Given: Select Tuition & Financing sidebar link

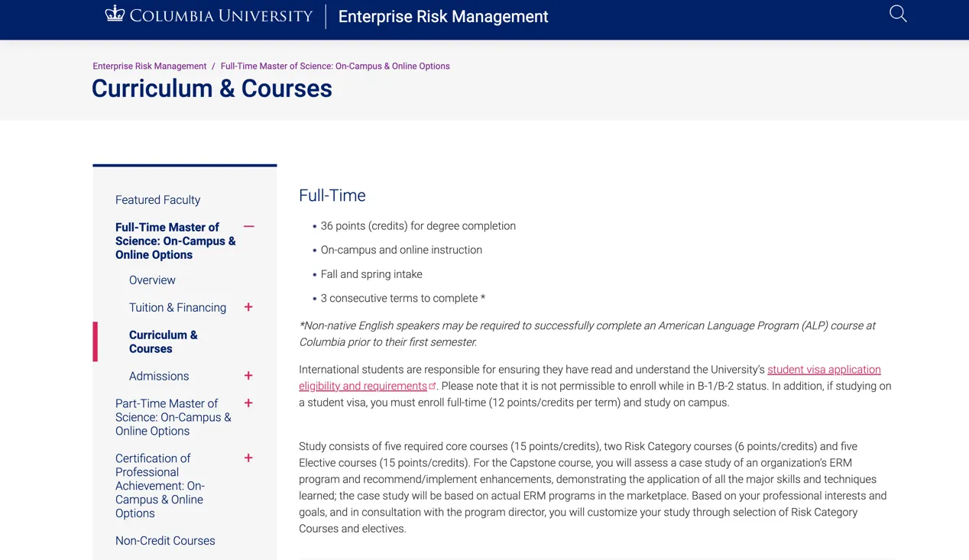Looking at the screenshot, I should [x=177, y=308].
